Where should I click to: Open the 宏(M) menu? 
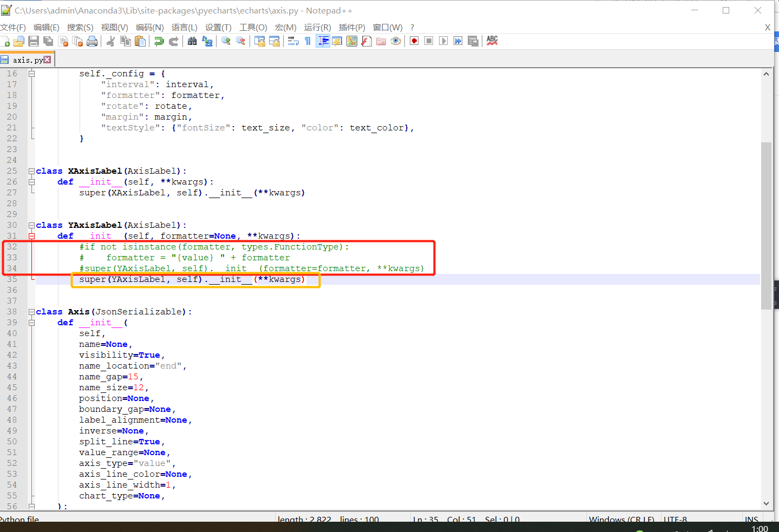(285, 28)
